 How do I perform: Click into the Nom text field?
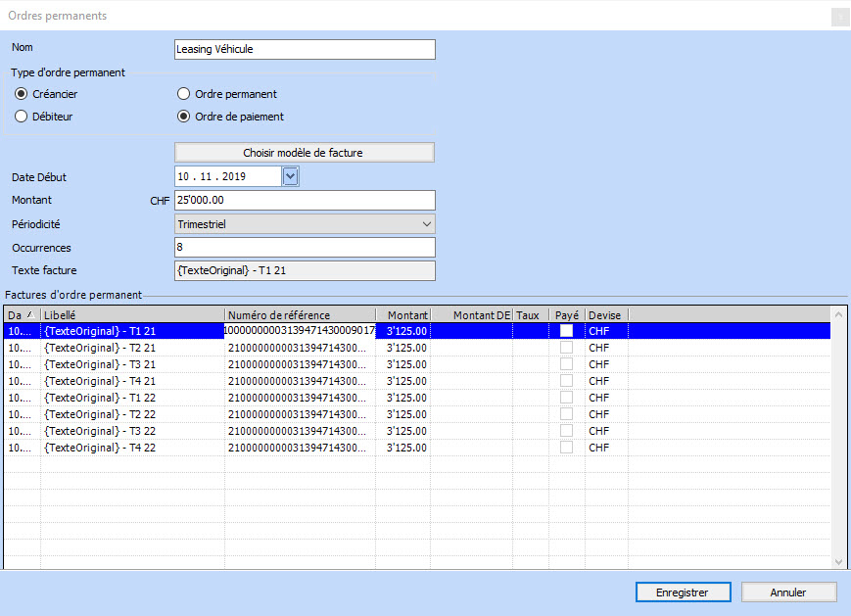click(x=304, y=49)
